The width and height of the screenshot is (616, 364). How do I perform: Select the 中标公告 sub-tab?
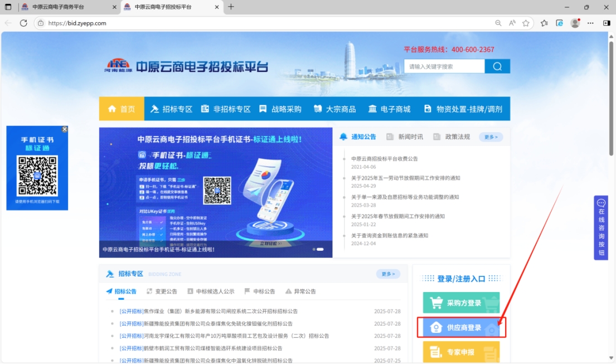click(x=260, y=292)
